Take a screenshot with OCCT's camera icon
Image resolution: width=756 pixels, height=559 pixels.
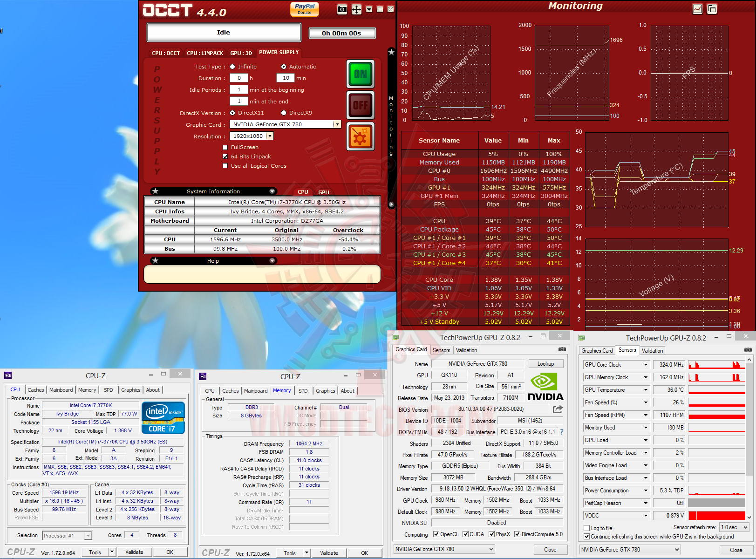[342, 9]
